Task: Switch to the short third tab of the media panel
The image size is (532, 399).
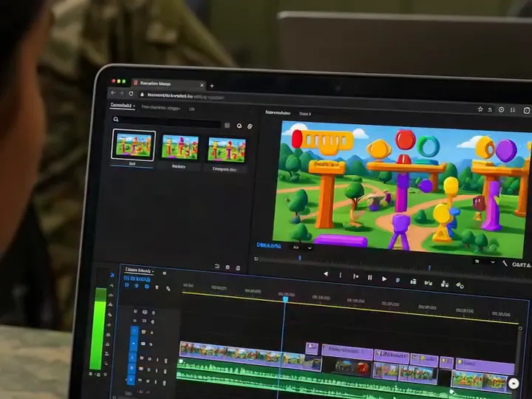Action: pos(191,109)
